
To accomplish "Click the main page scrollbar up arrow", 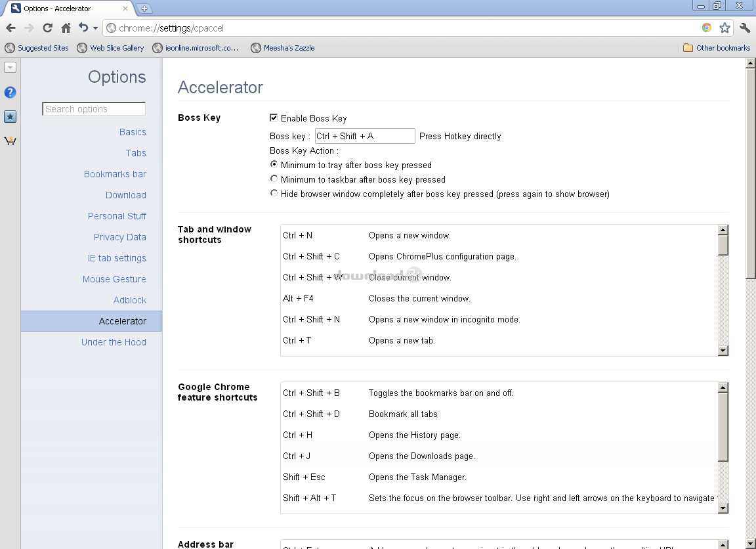I will 750,63.
